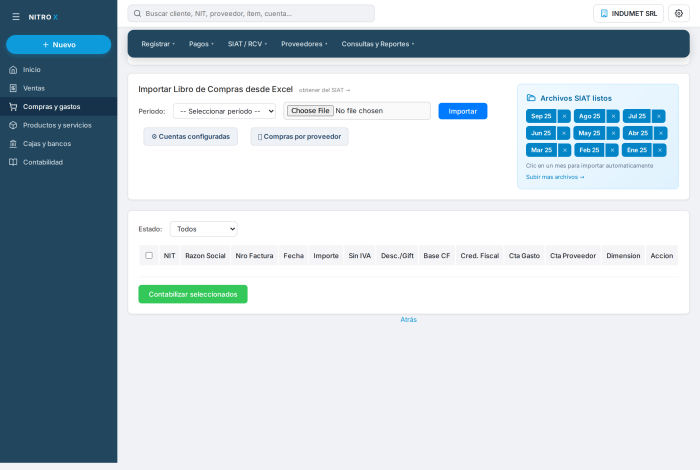Open the Estado Todos dropdown
Screen dimensions: 700x470
(204, 229)
